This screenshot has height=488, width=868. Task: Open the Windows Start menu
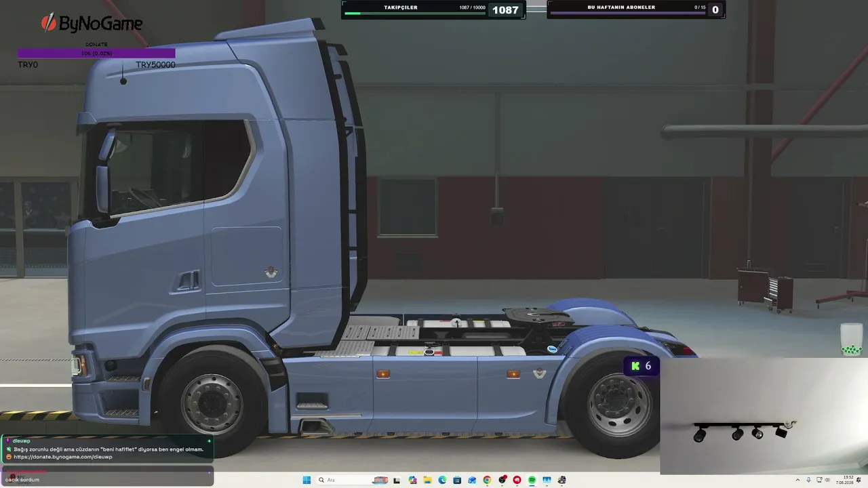click(307, 480)
